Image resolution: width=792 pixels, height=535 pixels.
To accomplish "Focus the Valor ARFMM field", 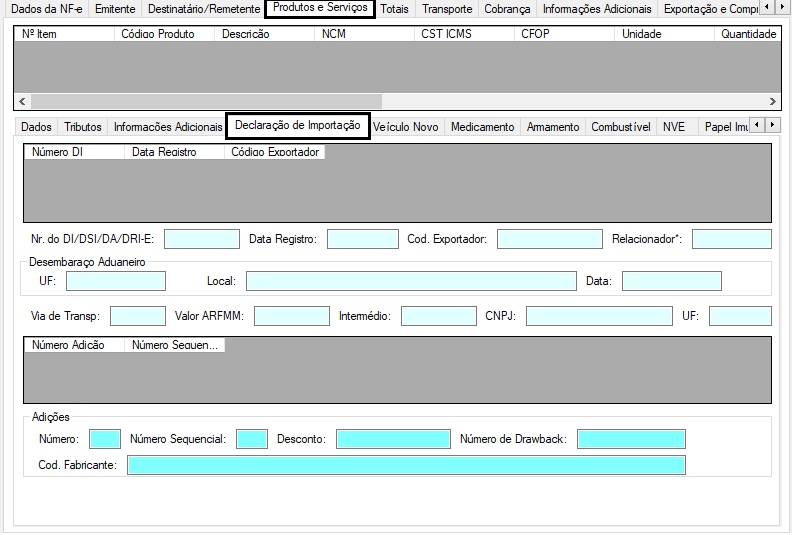I will coord(292,316).
